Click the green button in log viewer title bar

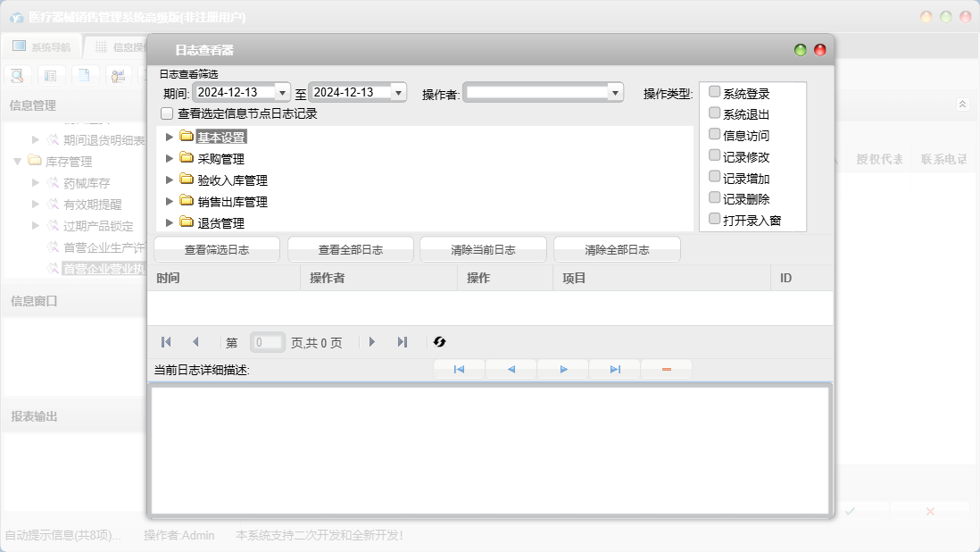[x=800, y=50]
